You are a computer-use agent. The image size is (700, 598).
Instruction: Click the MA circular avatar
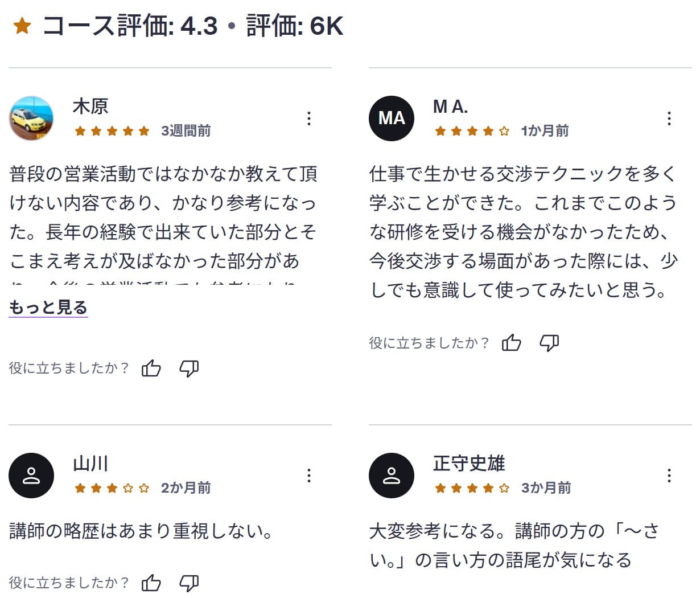pos(392,118)
